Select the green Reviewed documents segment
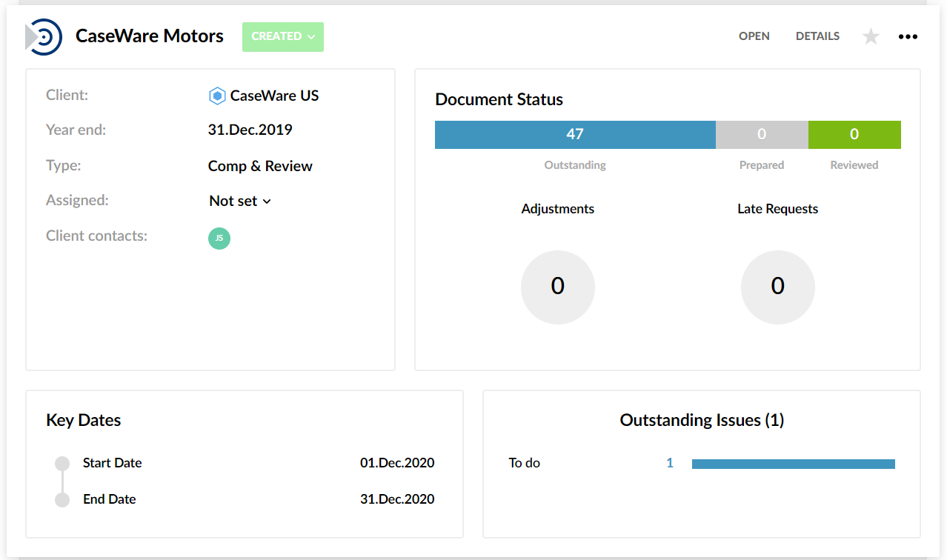947x560 pixels. 854,135
